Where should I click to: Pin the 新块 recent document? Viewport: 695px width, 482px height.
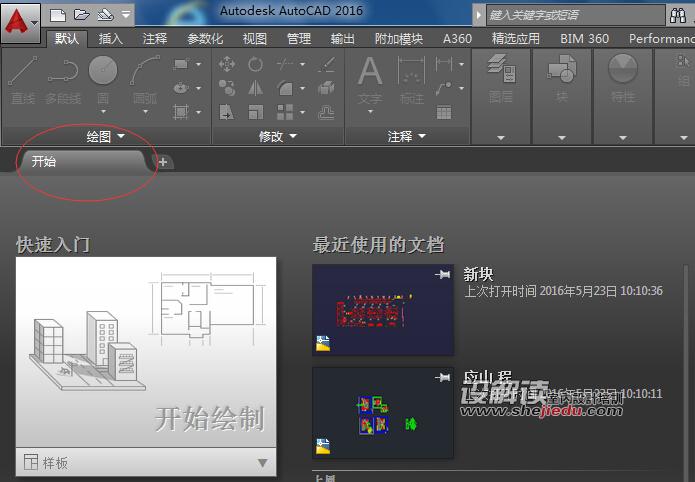[442, 275]
